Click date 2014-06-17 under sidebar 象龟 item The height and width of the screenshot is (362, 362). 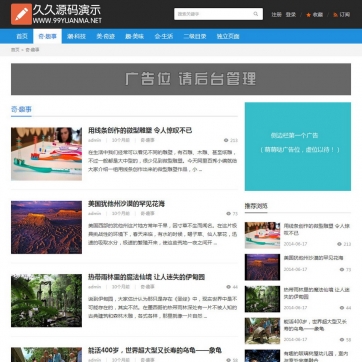click(x=295, y=340)
